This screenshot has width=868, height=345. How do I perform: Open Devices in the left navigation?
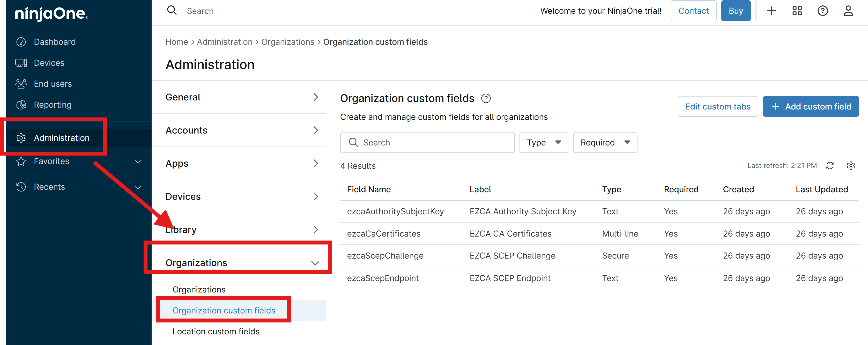pos(49,63)
